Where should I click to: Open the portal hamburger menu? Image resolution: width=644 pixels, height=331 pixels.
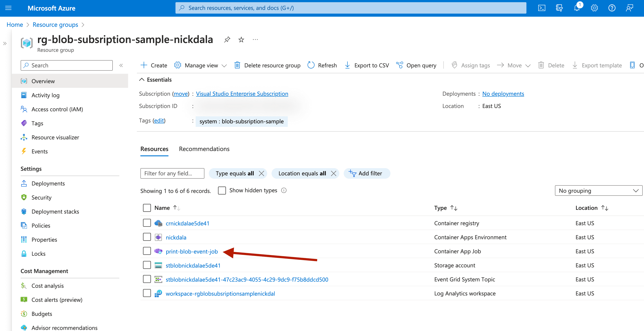point(9,8)
